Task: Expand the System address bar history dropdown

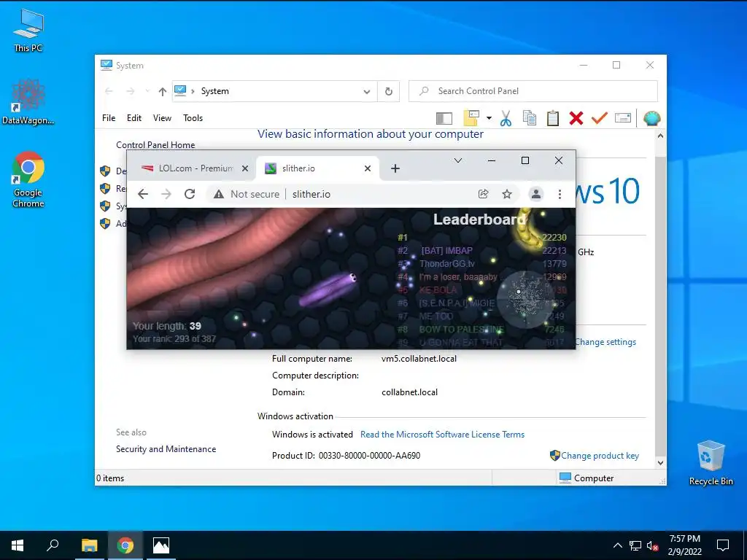Action: click(x=367, y=91)
